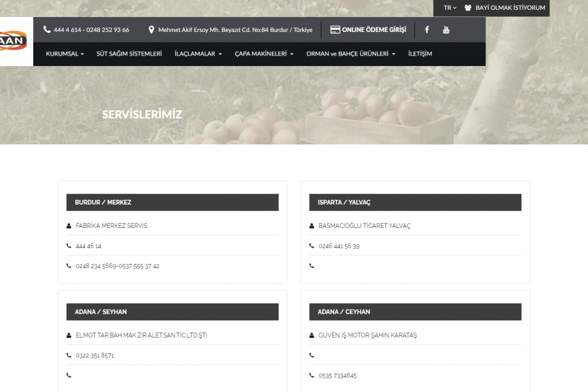Click the phone icon beside 0322 351 8571
Screen dimensions: 588x392
tap(69, 356)
